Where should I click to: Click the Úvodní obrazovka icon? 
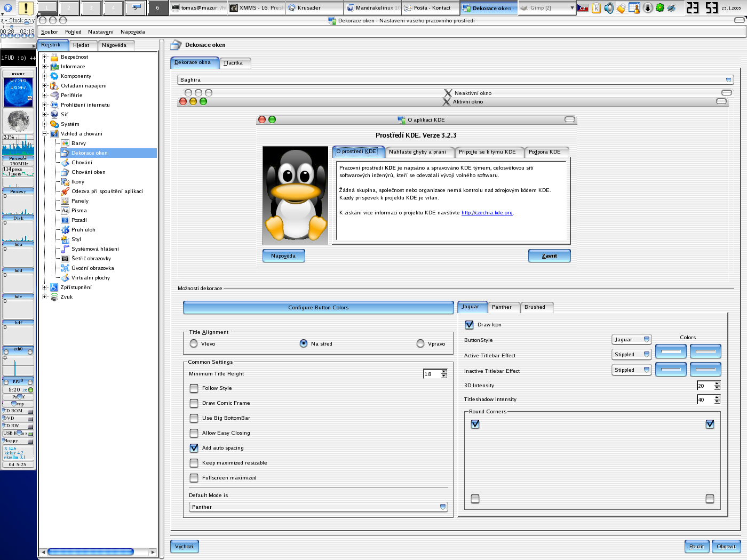(65, 268)
